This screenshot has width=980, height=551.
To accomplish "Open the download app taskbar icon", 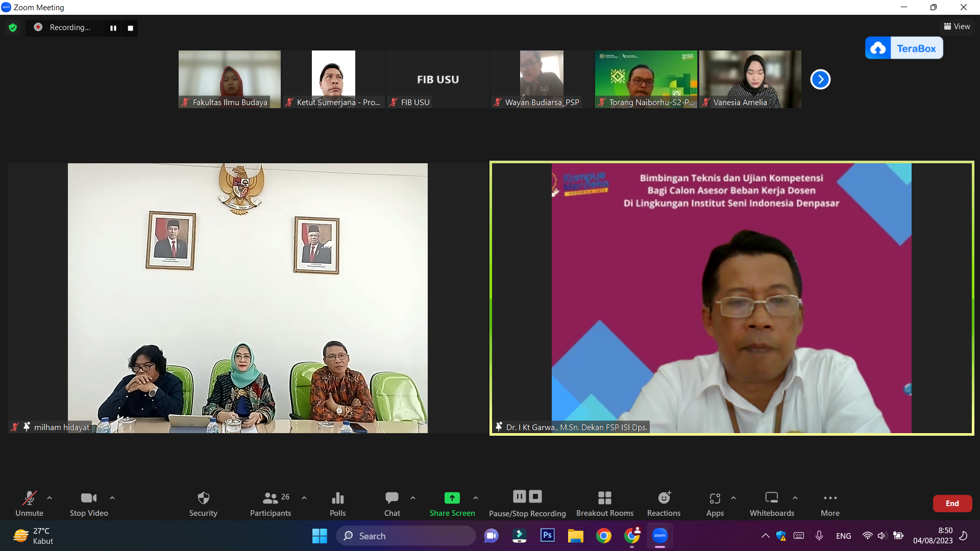I will (x=519, y=536).
